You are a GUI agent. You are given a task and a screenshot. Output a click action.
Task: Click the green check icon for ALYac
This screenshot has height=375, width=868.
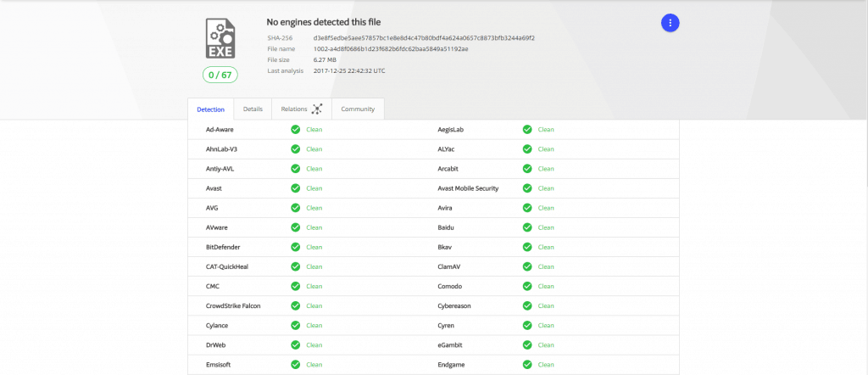click(x=527, y=149)
